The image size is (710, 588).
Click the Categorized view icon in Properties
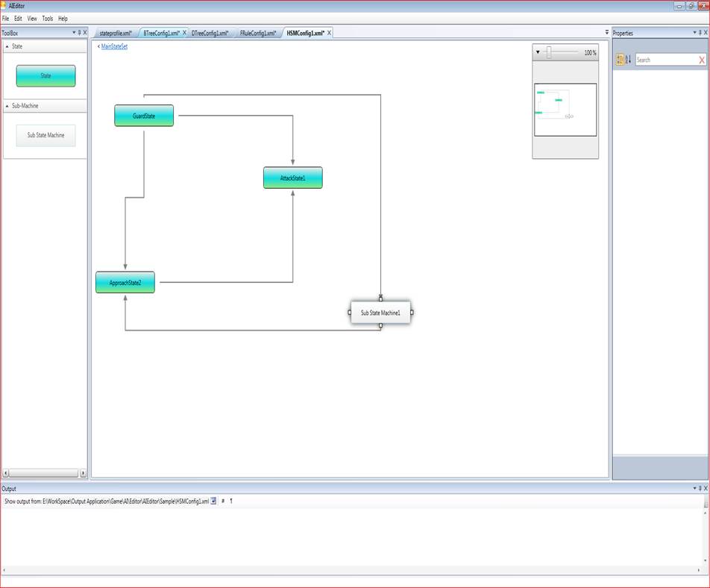[x=620, y=60]
